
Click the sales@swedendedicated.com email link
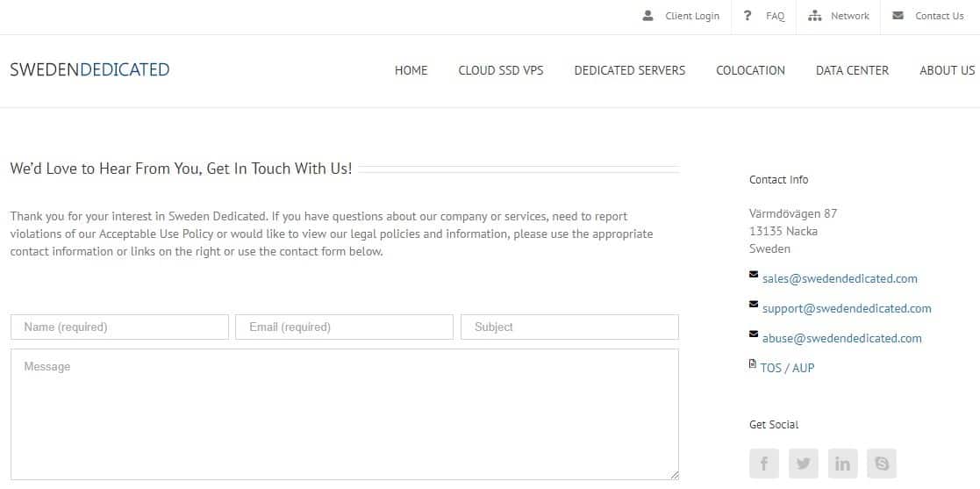click(x=840, y=279)
